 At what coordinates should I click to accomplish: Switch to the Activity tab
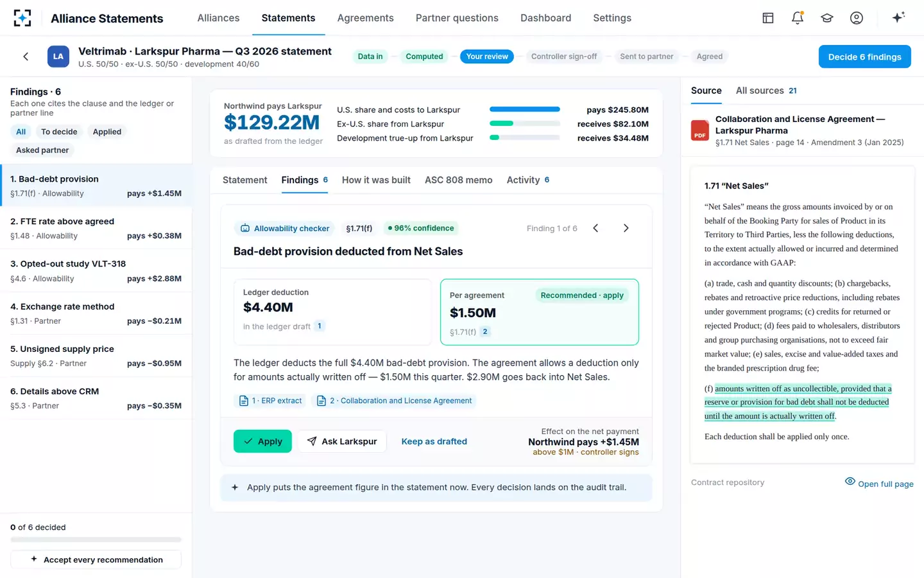(528, 180)
